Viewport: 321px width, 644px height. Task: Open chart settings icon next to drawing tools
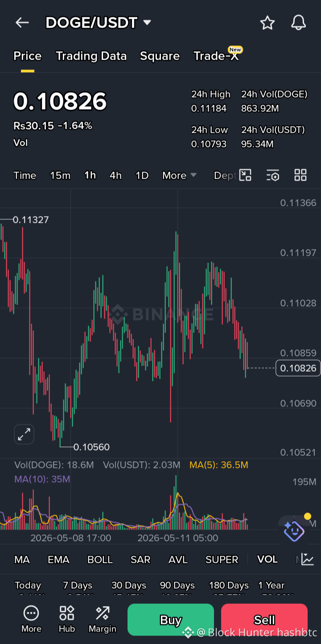[273, 175]
